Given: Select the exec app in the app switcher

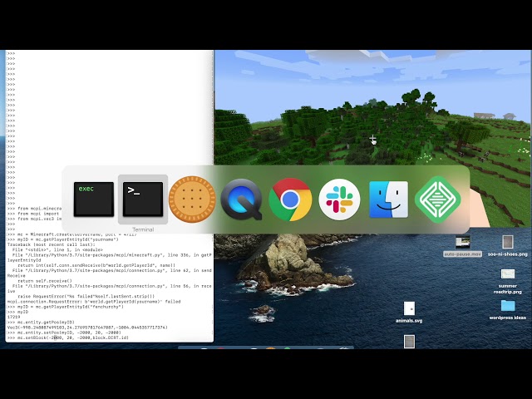Looking at the screenshot, I should point(94,199).
